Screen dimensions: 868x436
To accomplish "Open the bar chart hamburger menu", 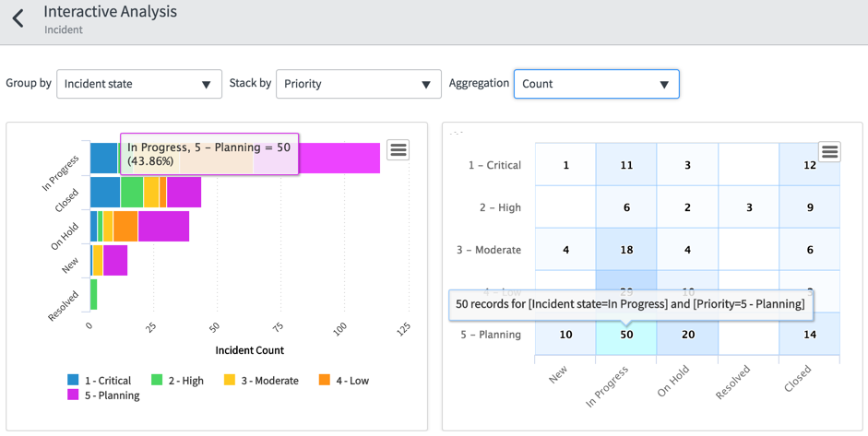I will click(398, 149).
